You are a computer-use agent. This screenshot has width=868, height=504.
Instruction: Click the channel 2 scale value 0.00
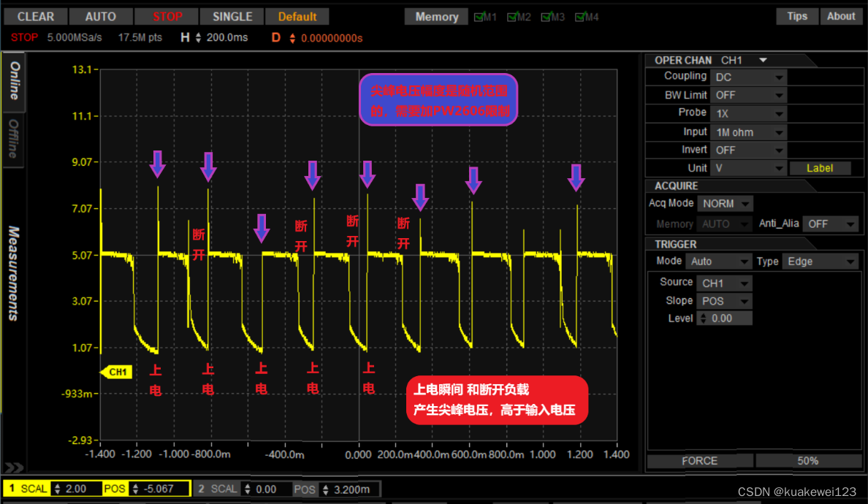click(266, 489)
